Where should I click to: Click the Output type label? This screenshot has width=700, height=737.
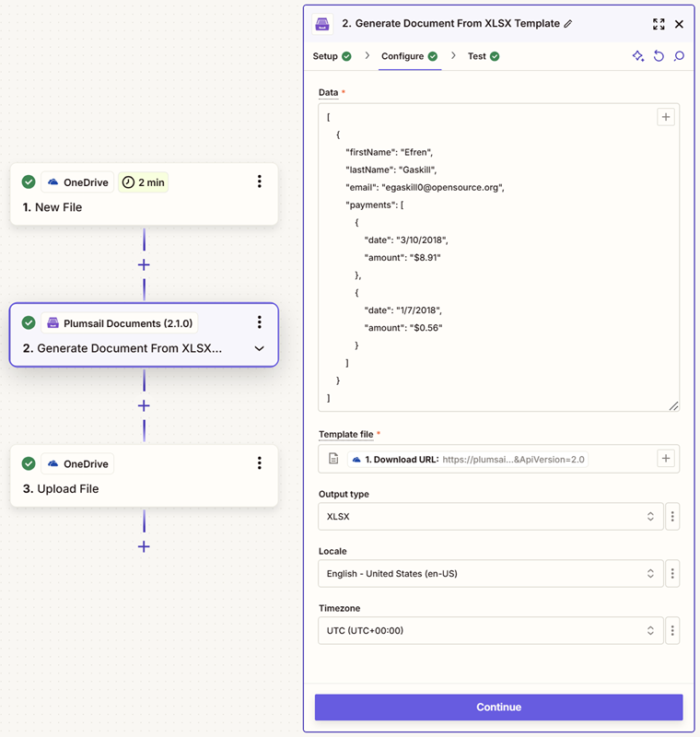point(344,494)
